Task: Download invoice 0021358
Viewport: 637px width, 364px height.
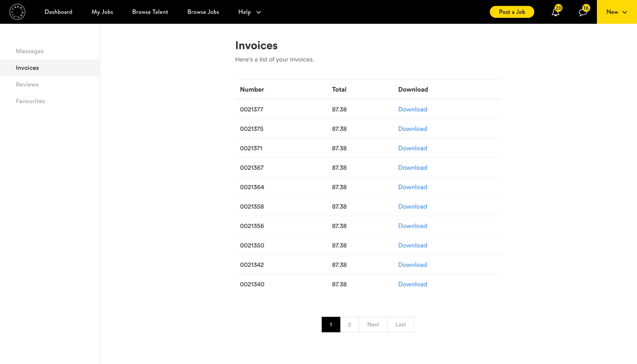Action: (x=412, y=206)
